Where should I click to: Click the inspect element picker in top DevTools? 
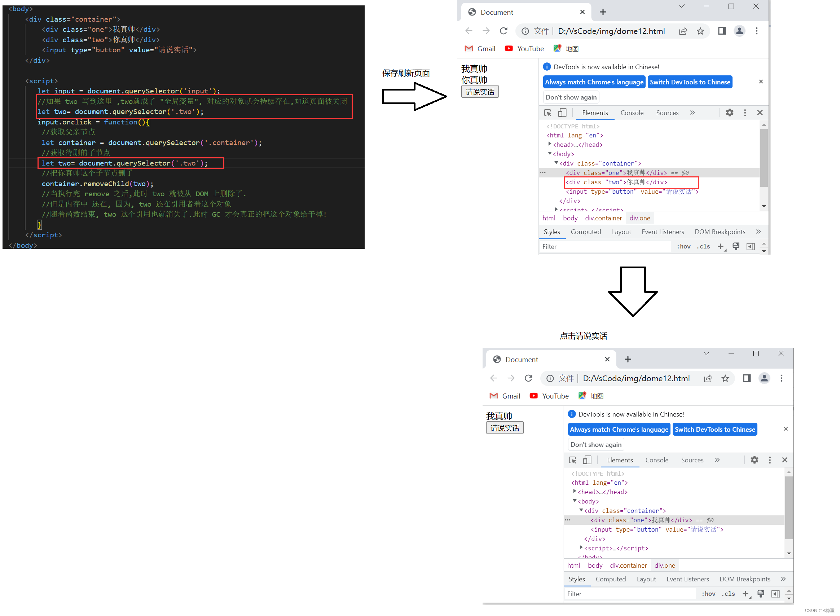(547, 113)
